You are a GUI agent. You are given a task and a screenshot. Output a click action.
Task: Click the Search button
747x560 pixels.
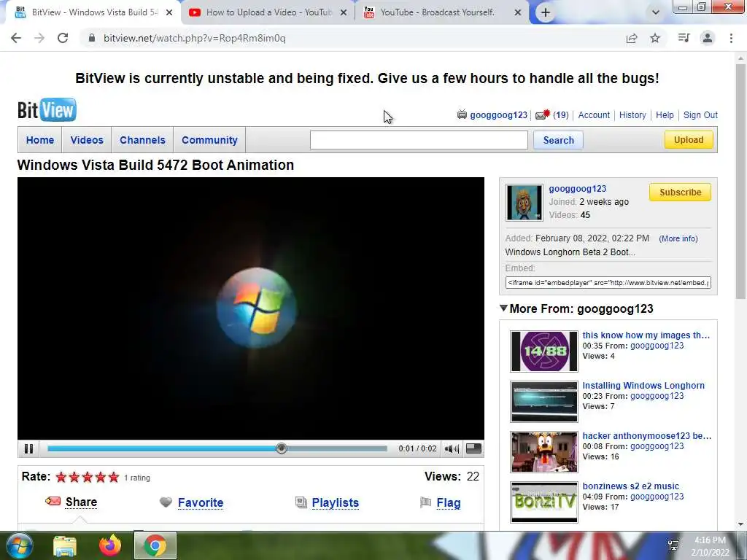(558, 140)
